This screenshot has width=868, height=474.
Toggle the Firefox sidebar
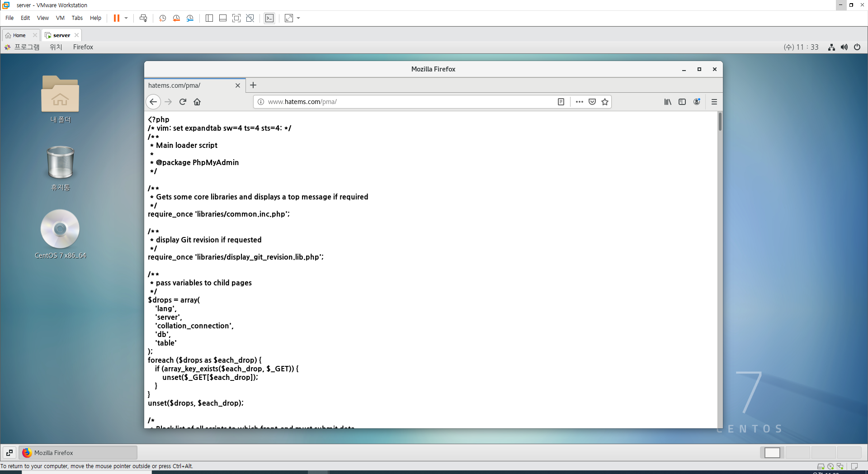[x=682, y=102]
